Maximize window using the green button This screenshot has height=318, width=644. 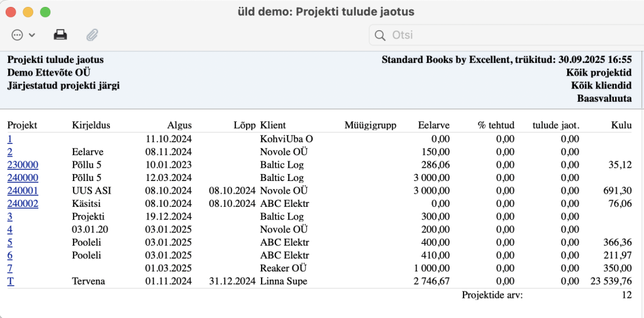(x=45, y=12)
